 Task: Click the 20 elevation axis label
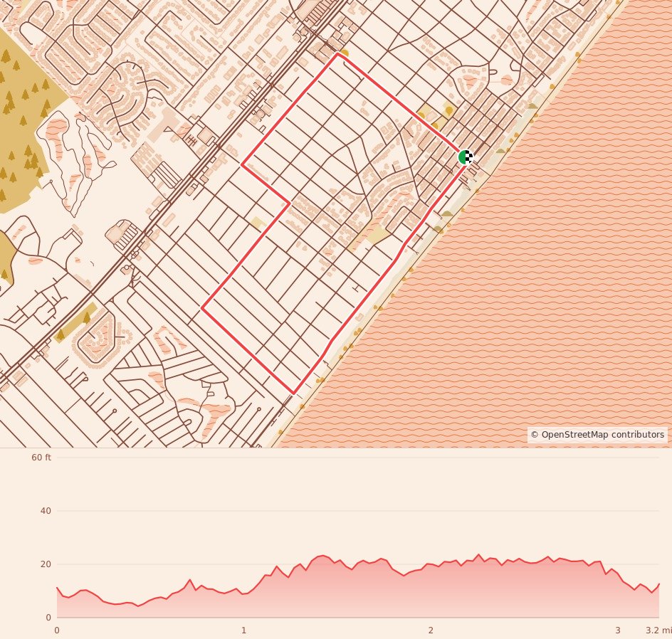pyautogui.click(x=46, y=564)
